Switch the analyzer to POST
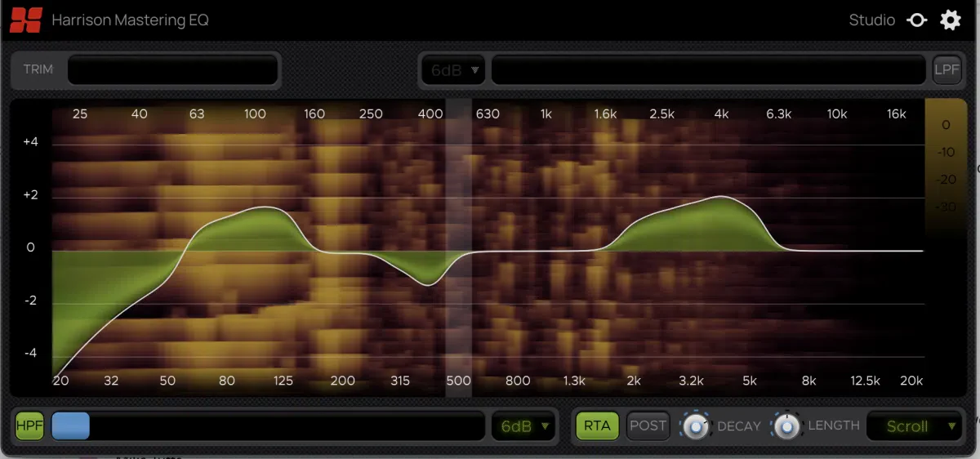This screenshot has height=459, width=980. (x=648, y=426)
